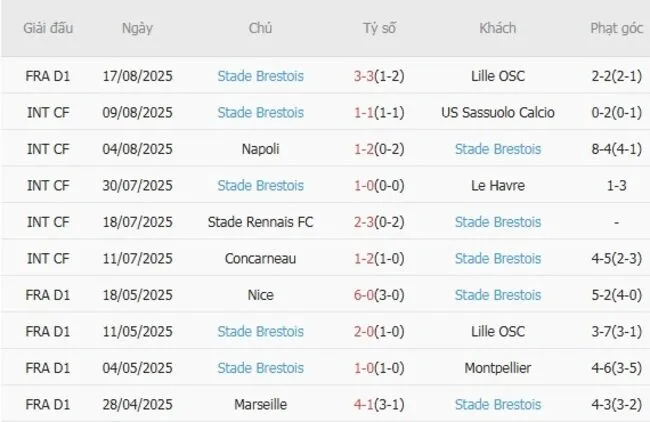Open the US Sassuolo Calcio team link
Screen dimensions: 650x422
[497, 112]
